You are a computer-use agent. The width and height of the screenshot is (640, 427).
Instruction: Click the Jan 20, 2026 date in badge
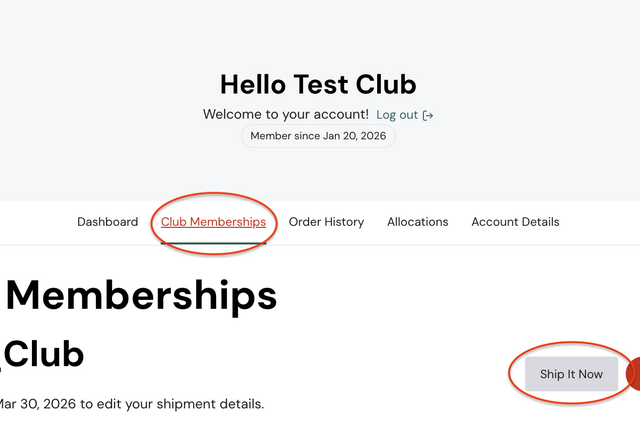point(354,136)
